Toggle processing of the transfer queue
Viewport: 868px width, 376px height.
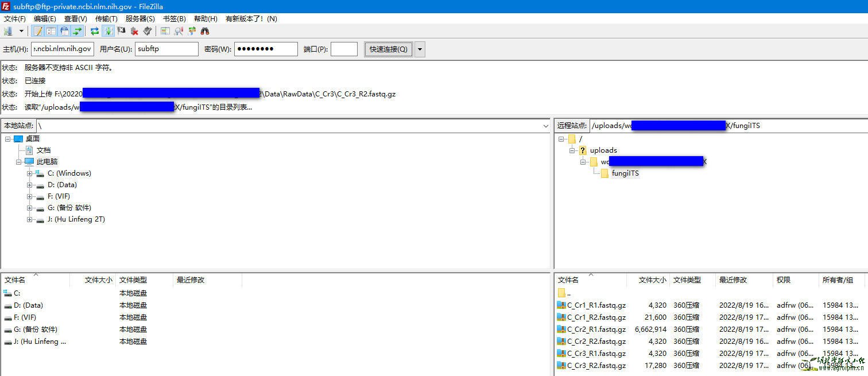point(108,31)
